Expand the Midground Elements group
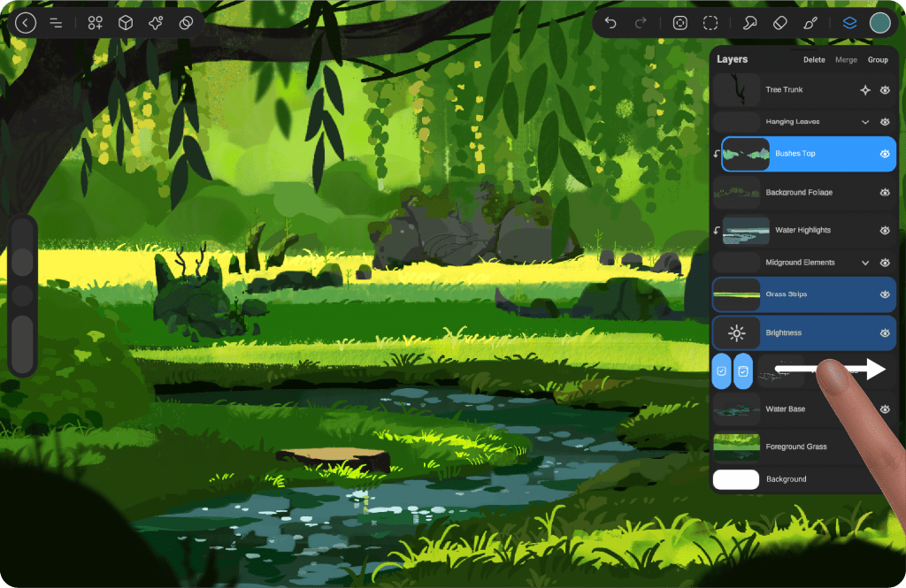906x588 pixels. tap(865, 263)
